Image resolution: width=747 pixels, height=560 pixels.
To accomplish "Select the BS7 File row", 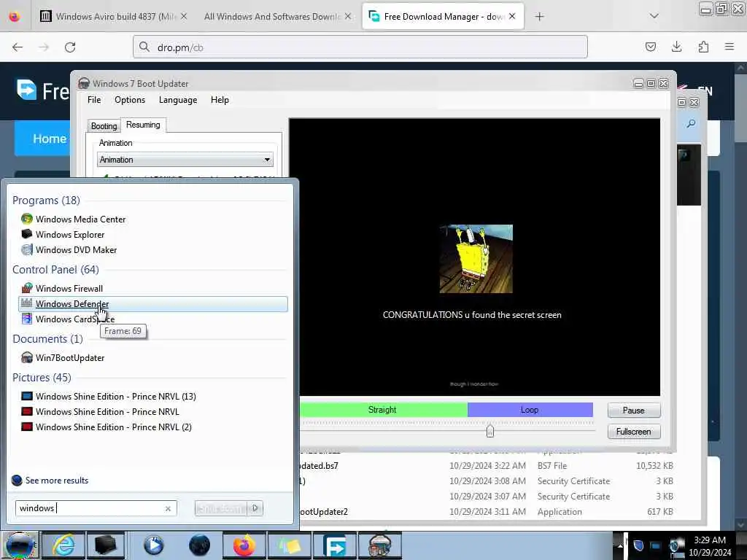I will click(x=486, y=466).
